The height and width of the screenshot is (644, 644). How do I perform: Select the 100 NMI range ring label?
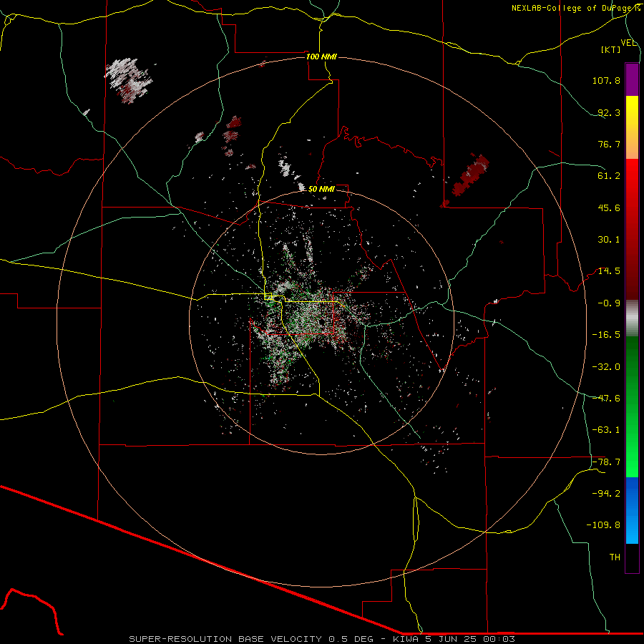point(321,57)
